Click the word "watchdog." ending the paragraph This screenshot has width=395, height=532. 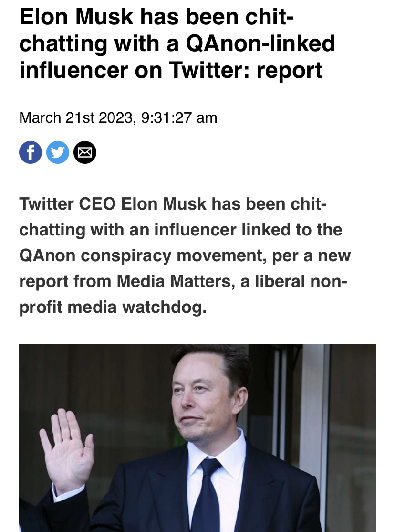pyautogui.click(x=164, y=307)
